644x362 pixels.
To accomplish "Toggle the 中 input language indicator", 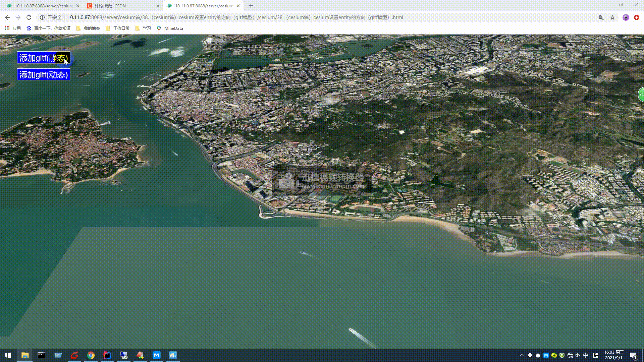I will [x=586, y=355].
